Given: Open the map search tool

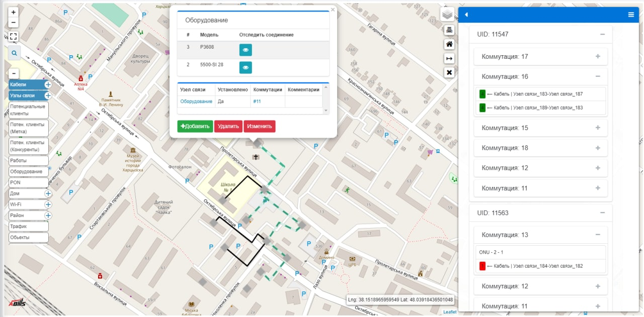Looking at the screenshot, I should (x=14, y=53).
